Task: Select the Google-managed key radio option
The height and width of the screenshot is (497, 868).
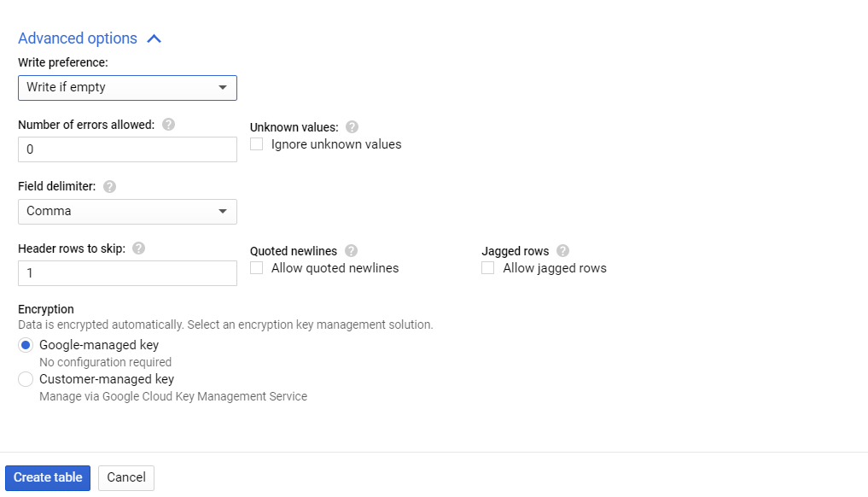Action: [x=26, y=345]
